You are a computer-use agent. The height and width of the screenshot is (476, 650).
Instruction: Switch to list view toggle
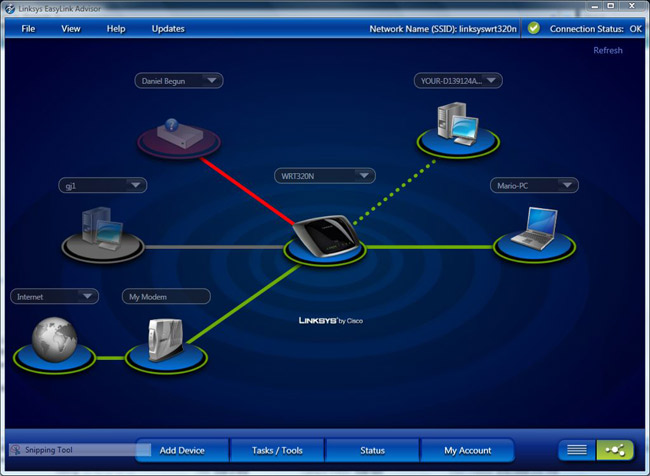tap(577, 450)
